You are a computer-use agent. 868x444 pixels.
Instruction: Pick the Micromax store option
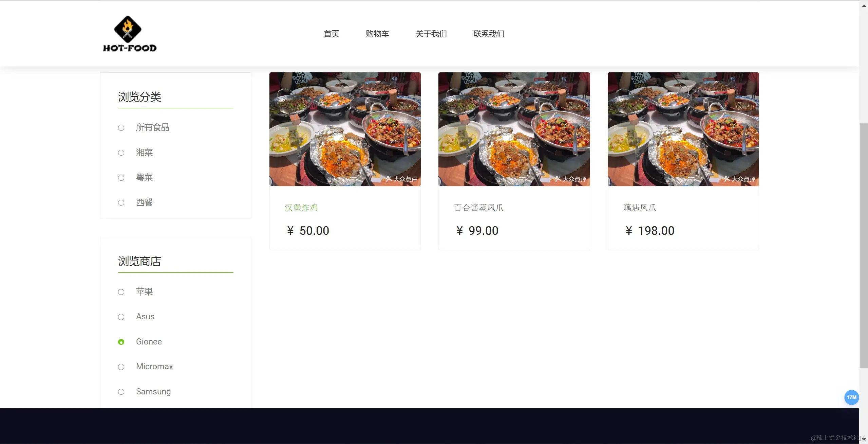click(121, 367)
